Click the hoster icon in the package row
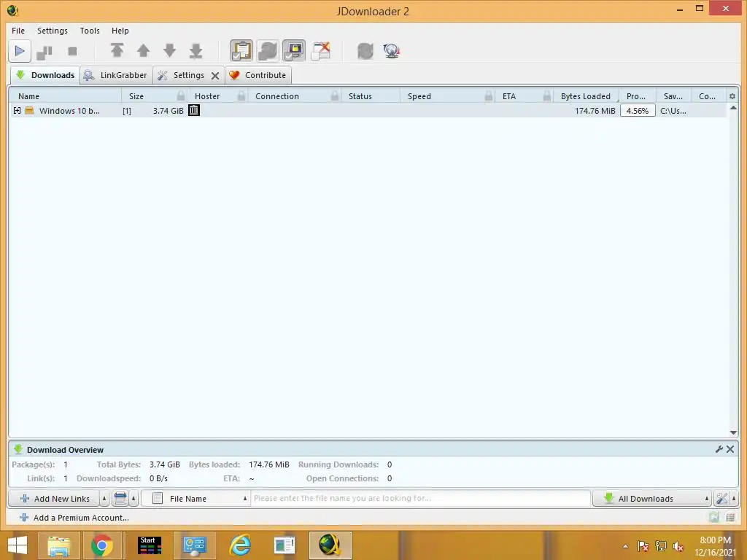 click(x=194, y=111)
